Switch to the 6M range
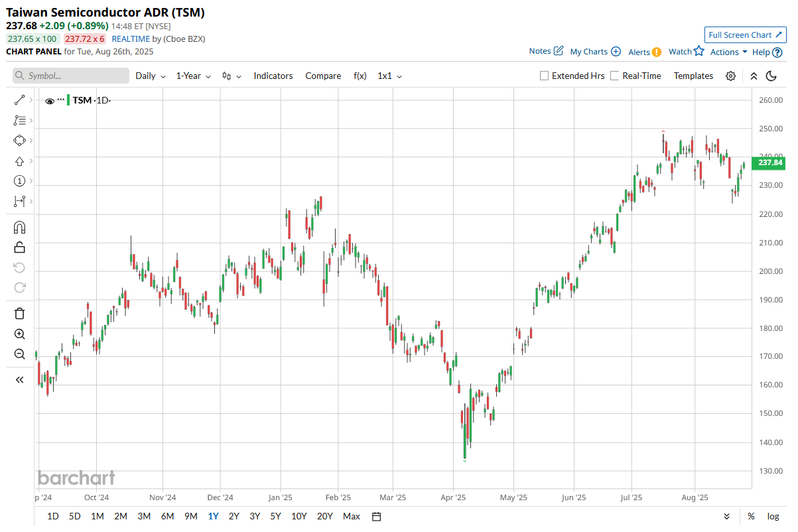This screenshot has height=532, width=798. pos(167,516)
